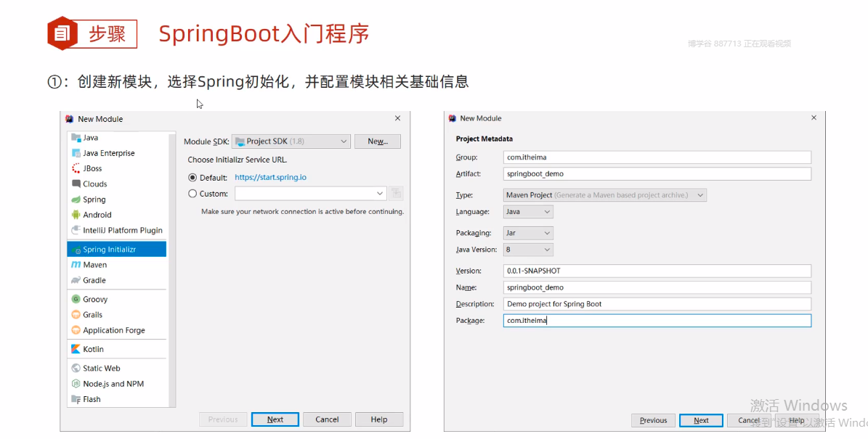Click the Artifact input field
The height and width of the screenshot is (439, 868).
click(657, 173)
